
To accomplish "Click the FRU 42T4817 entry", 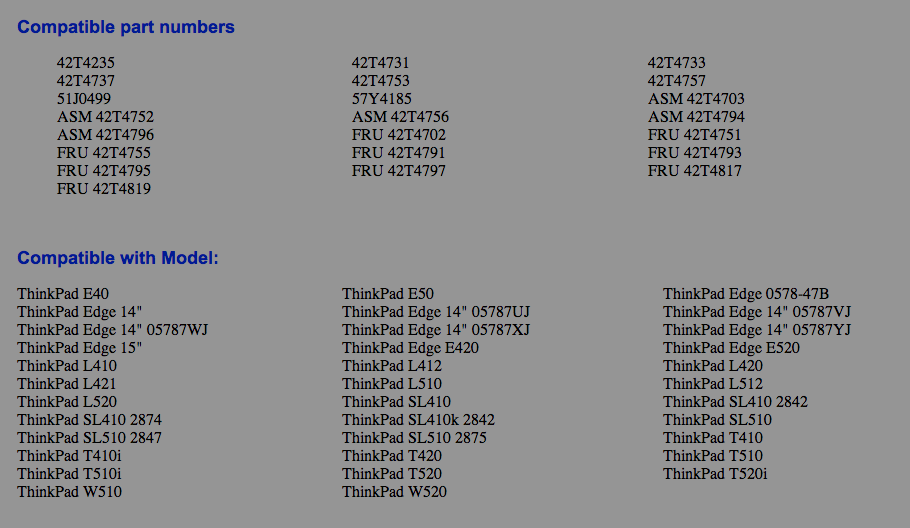I will pyautogui.click(x=695, y=171).
